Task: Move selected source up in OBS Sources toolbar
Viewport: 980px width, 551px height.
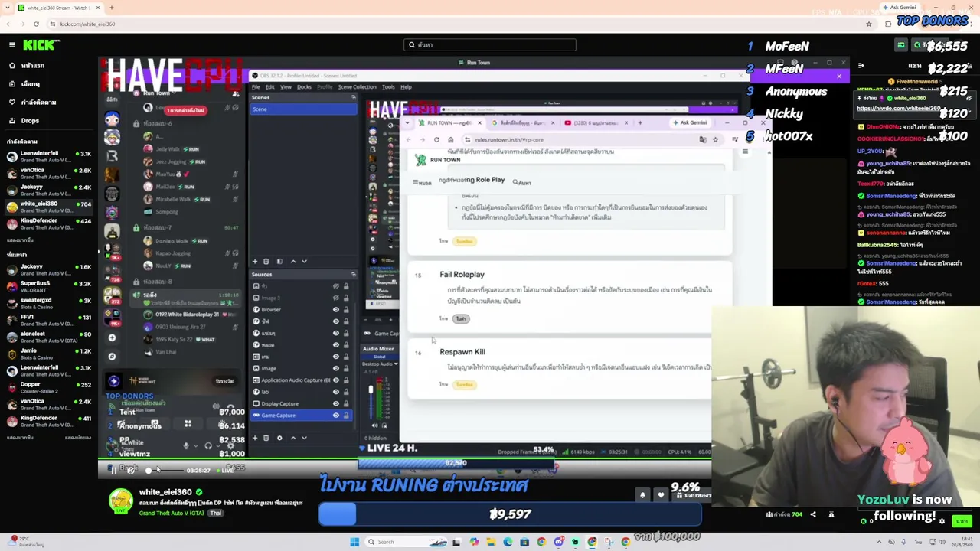Action: [x=292, y=438]
